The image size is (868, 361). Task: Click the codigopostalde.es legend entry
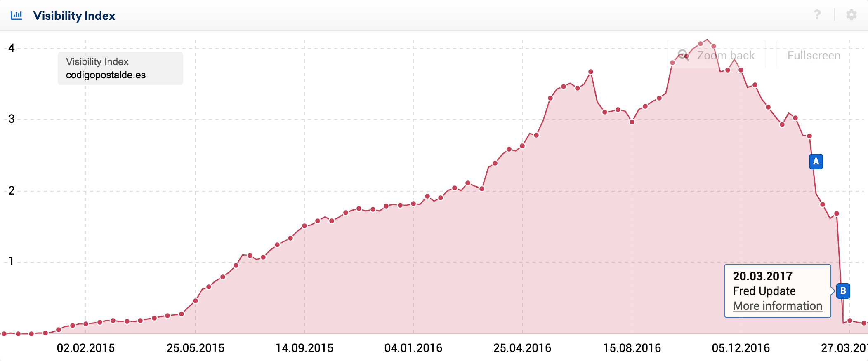coord(106,75)
